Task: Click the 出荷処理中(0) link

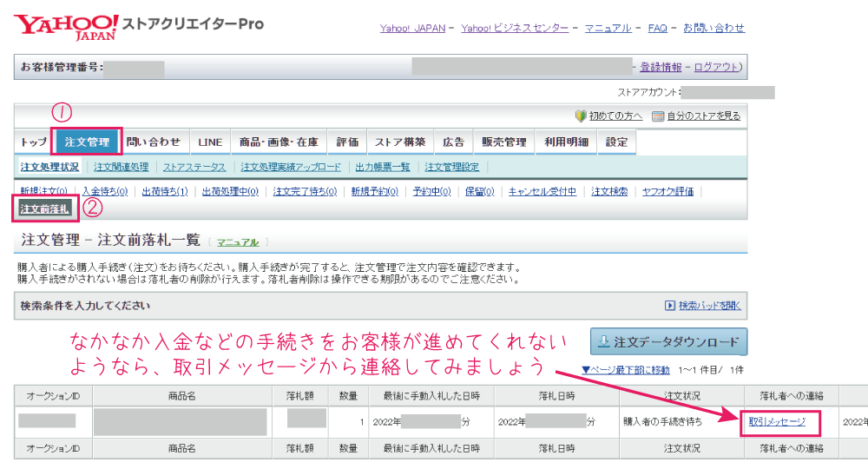Action: pos(230,191)
